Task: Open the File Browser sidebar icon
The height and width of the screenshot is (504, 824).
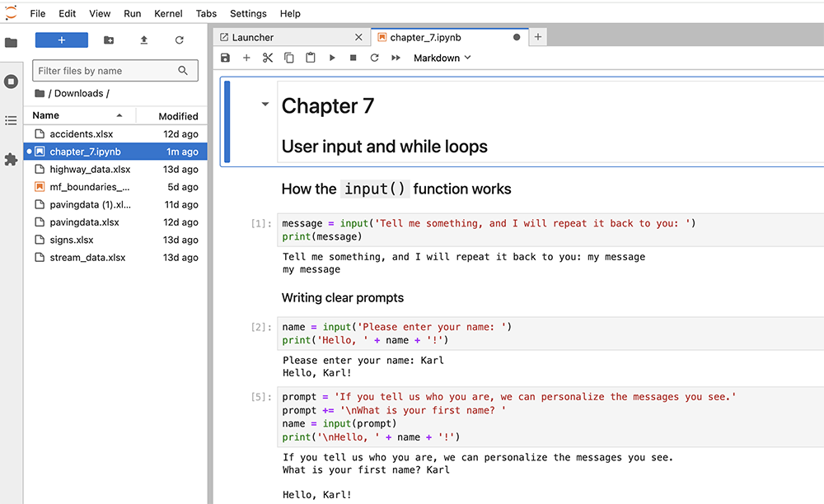Action: 11,43
